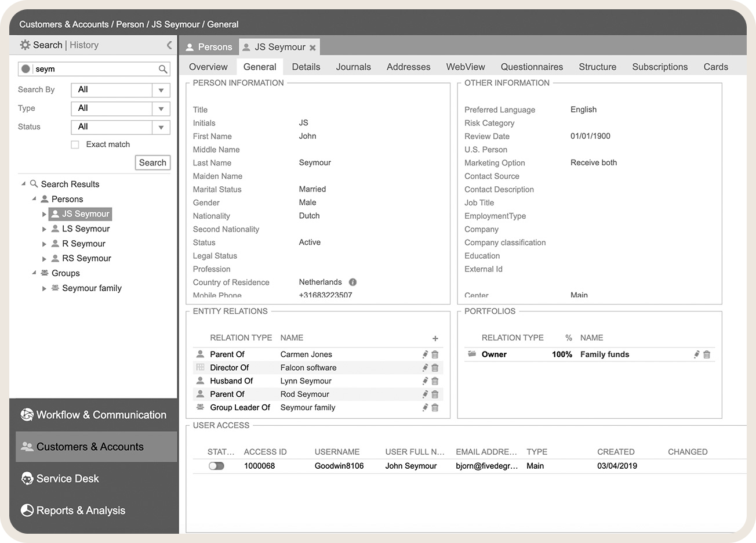The image size is (756, 543).
Task: Switch to the Addresses tab
Action: point(409,67)
